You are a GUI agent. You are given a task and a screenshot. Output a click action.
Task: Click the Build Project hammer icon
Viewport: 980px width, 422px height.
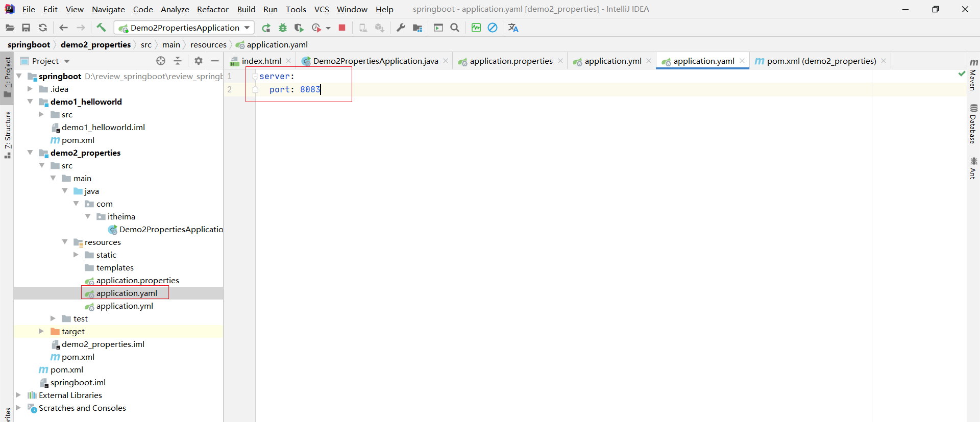(101, 28)
